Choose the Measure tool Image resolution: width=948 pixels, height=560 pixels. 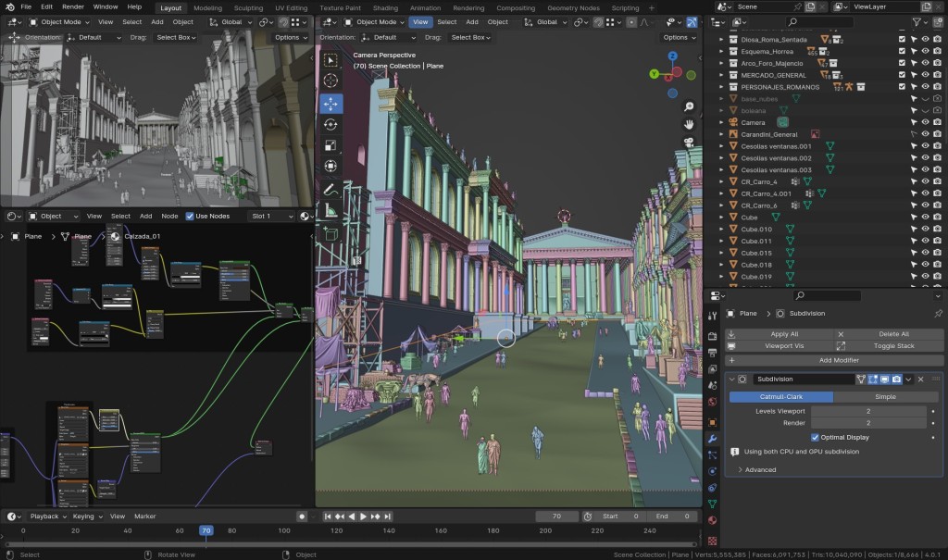[331, 211]
